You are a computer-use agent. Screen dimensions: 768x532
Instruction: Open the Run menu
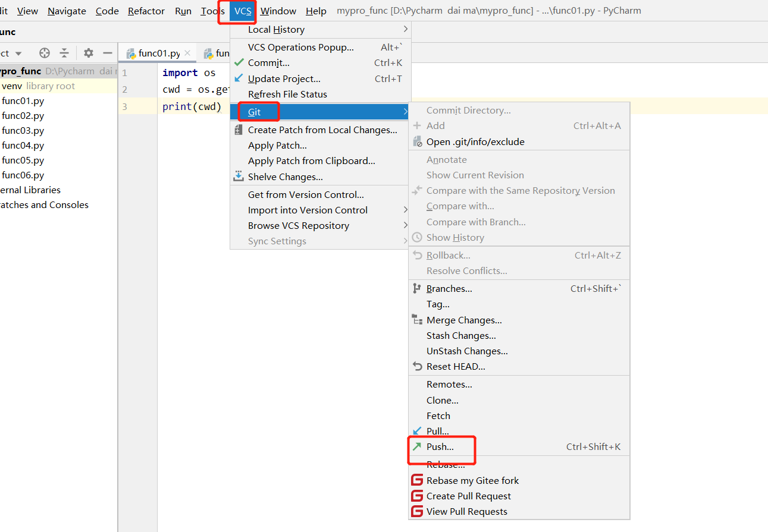183,11
